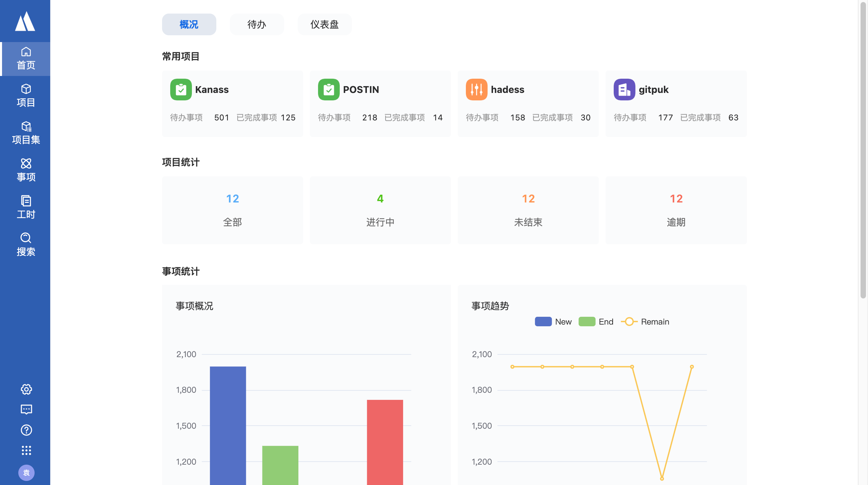Open the hadess project name link
This screenshot has width=868, height=485.
508,90
